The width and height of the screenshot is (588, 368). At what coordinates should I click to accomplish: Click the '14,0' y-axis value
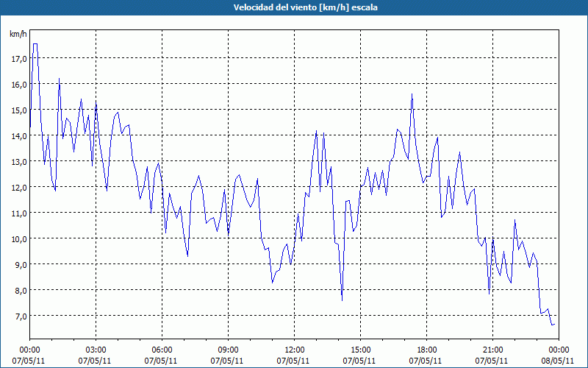20,136
